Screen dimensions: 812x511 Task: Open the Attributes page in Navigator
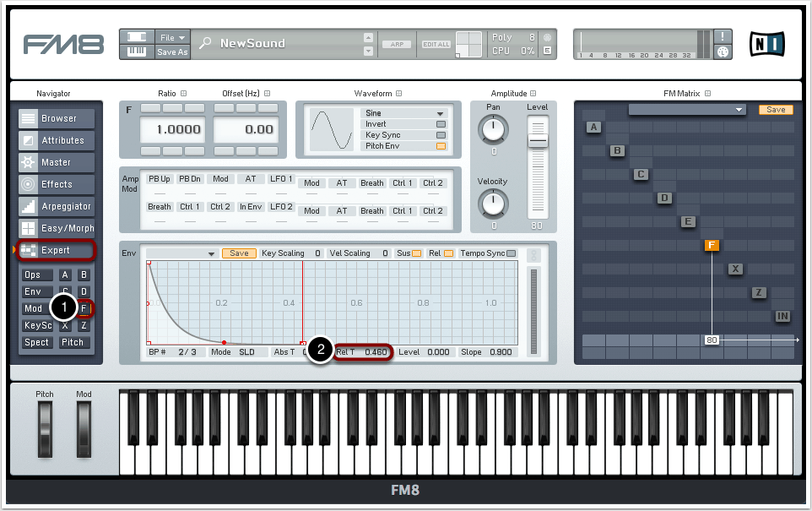57,141
